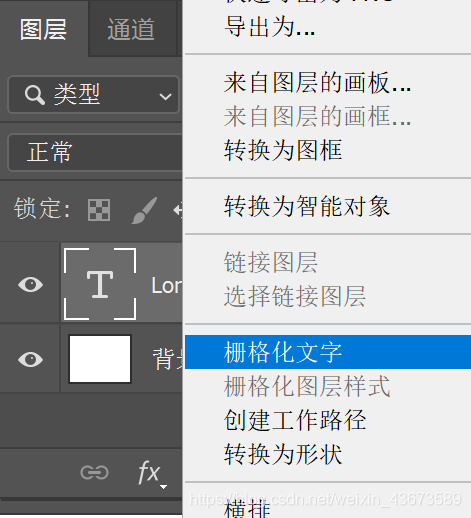Toggle visibility of the 背景 layer
Image resolution: width=471 pixels, height=518 pixels.
tap(30, 359)
